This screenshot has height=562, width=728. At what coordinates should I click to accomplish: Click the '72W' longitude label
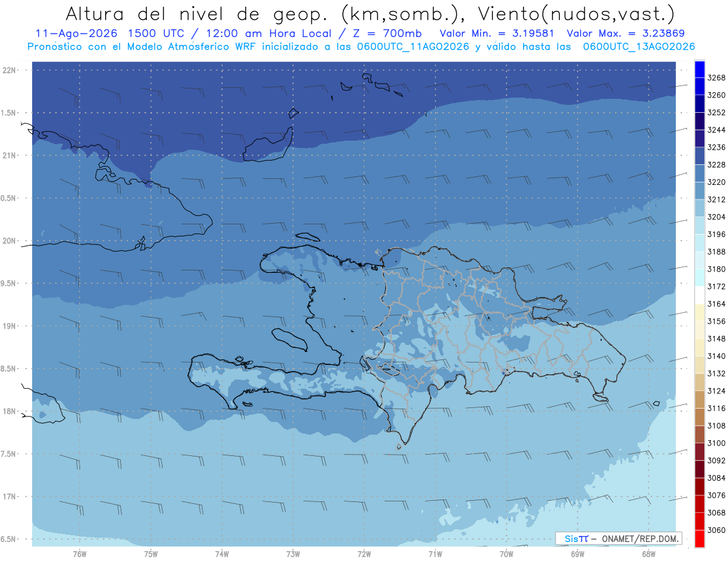pos(364,554)
